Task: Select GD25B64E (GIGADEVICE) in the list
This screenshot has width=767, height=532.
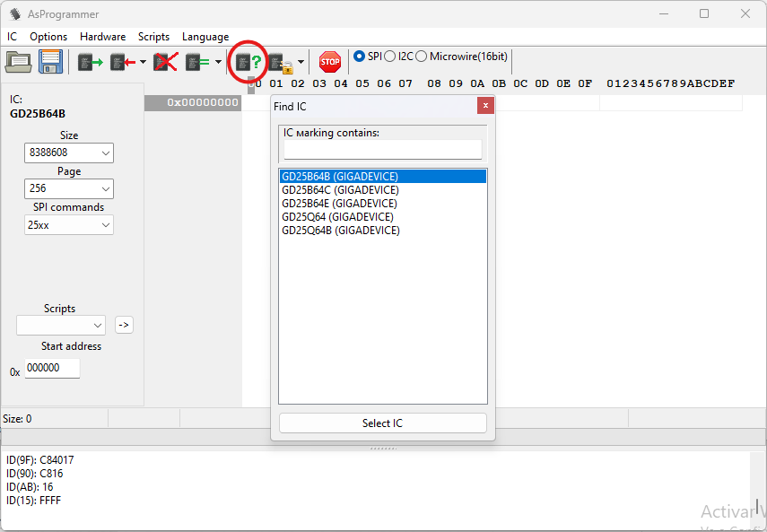Action: (383, 204)
